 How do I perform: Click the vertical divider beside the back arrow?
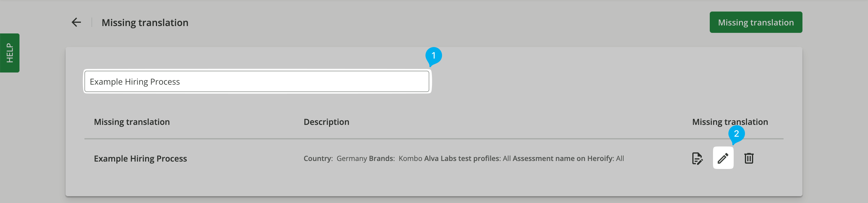(x=92, y=22)
